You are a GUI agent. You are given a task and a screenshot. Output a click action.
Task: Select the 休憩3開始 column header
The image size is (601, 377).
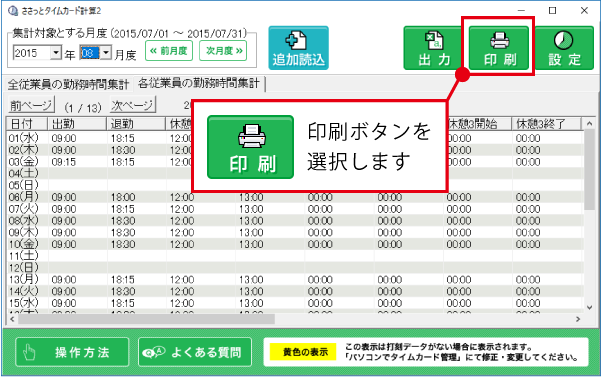479,124
